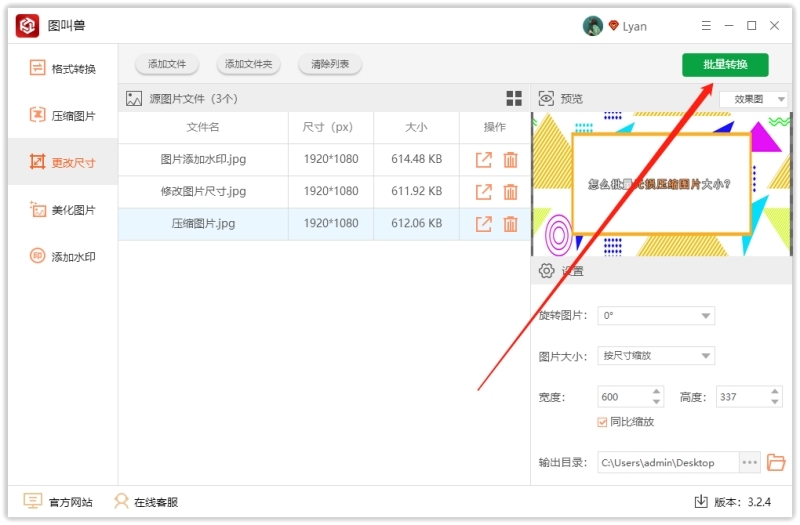Image resolution: width=800 pixels, height=525 pixels.
Task: Open the 旋转图片 rotation dropdown
Action: point(656,316)
